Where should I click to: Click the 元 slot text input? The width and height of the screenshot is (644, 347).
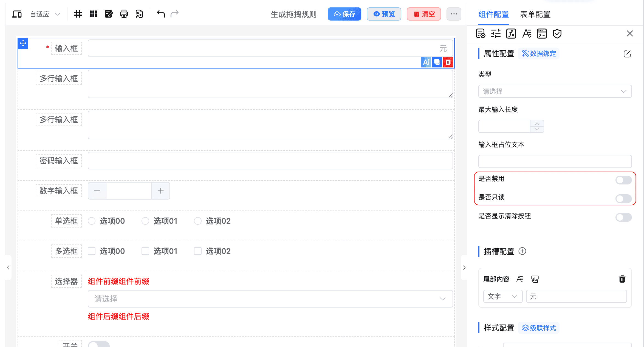577,296
